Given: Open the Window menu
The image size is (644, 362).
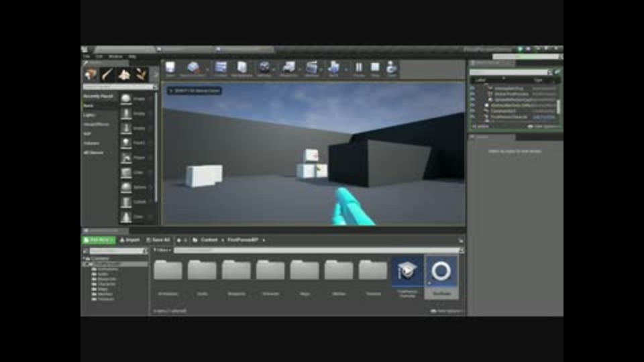Looking at the screenshot, I should [115, 56].
